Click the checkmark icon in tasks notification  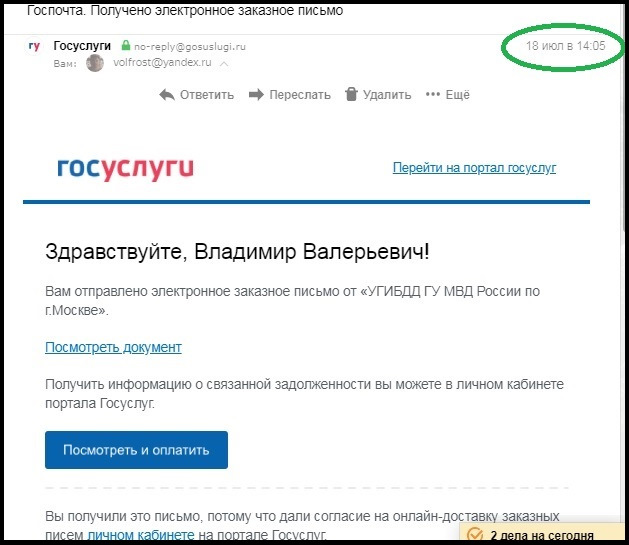tap(475, 535)
